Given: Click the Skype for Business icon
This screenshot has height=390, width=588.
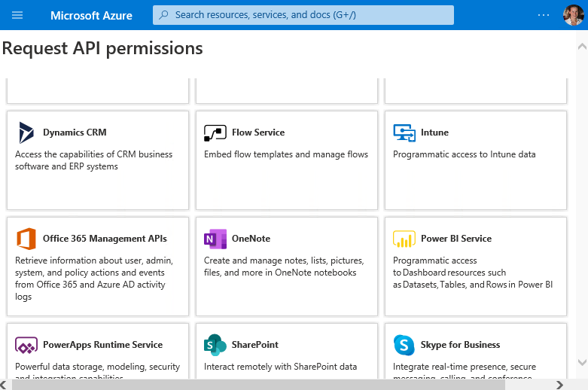Looking at the screenshot, I should point(404,345).
